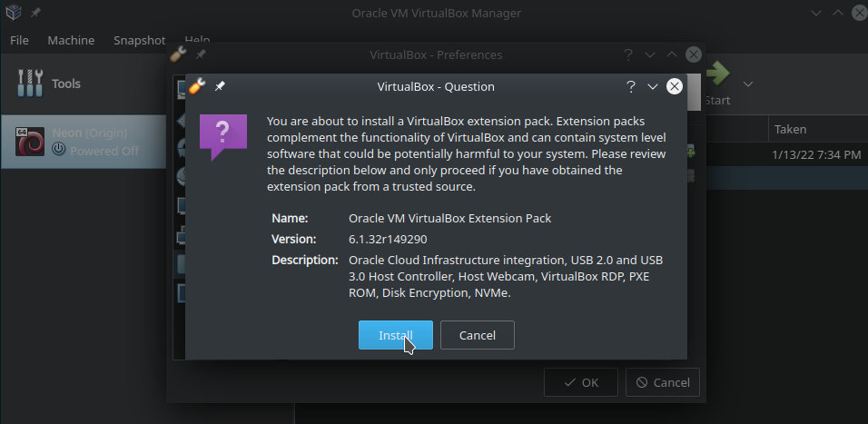Click the VirtualBox cube icon in Manager titlebar
868x424 pixels.
tap(13, 12)
